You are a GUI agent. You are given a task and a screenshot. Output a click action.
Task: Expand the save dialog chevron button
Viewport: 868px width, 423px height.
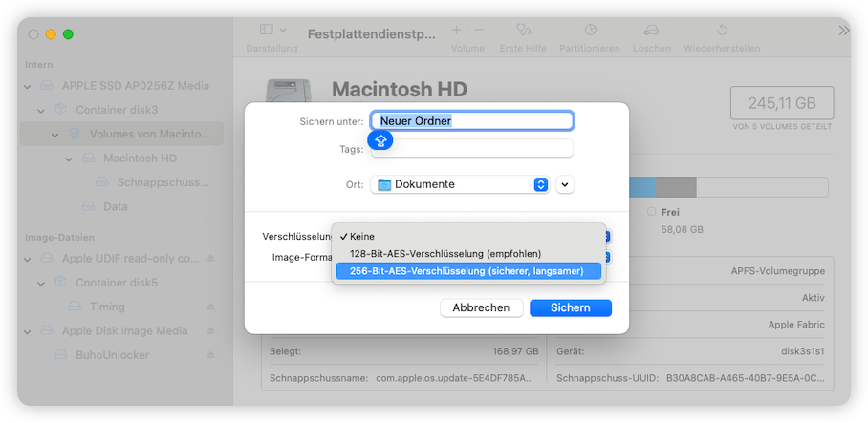565,184
